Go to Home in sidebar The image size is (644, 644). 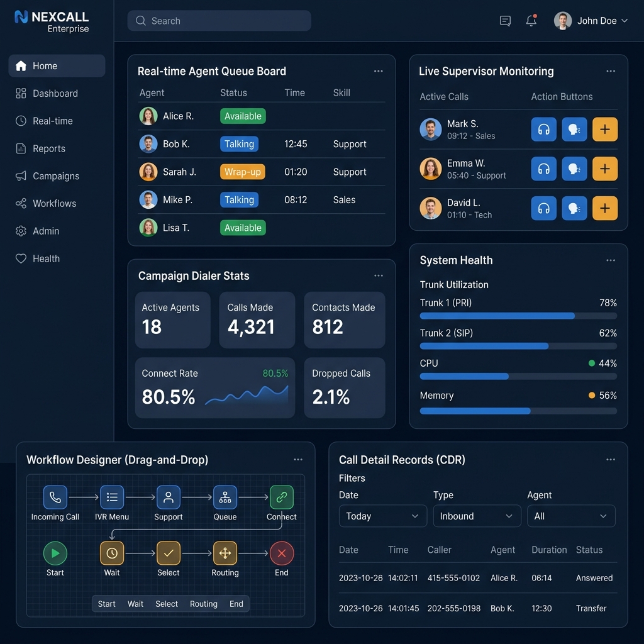point(57,65)
